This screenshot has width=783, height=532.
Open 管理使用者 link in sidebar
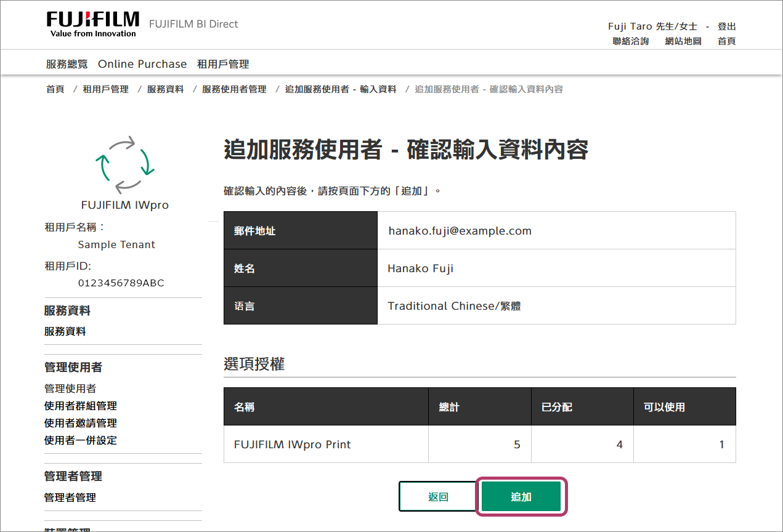pyautogui.click(x=70, y=389)
